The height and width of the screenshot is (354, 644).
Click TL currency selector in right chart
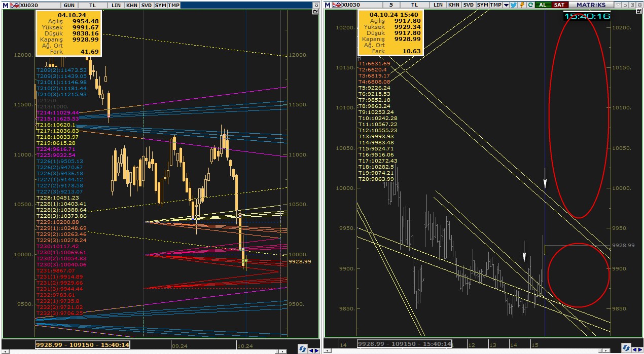[x=414, y=5]
